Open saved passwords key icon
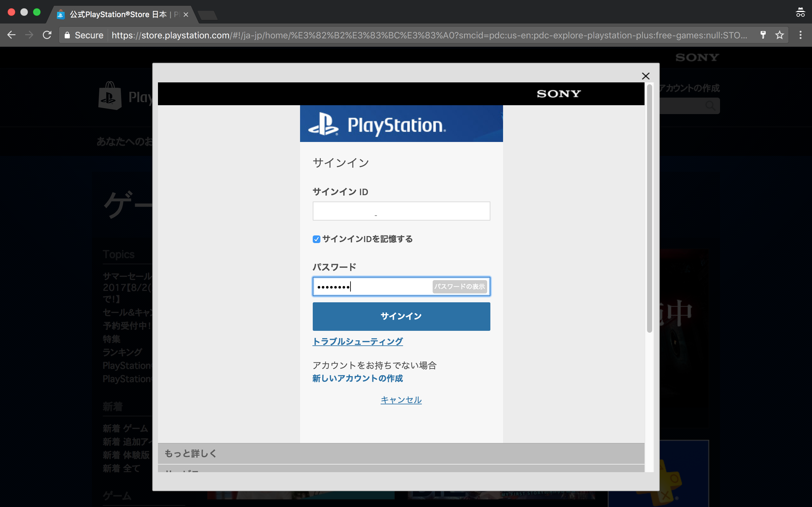 pyautogui.click(x=763, y=35)
